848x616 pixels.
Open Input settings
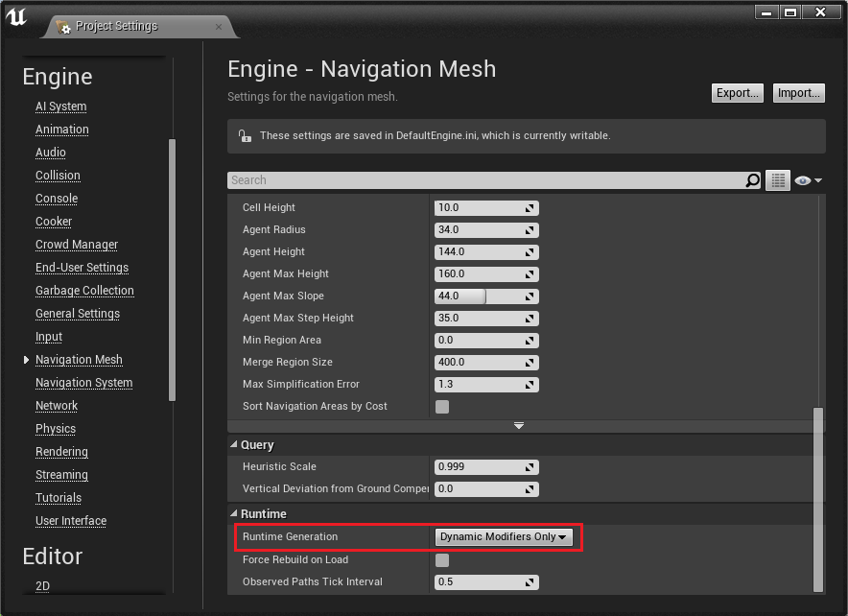pyautogui.click(x=49, y=337)
